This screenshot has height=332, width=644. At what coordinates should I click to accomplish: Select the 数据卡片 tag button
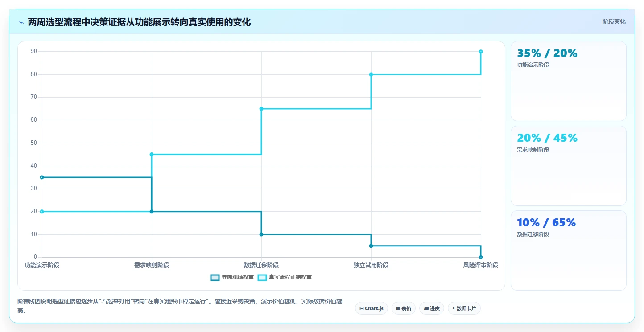[x=464, y=308]
